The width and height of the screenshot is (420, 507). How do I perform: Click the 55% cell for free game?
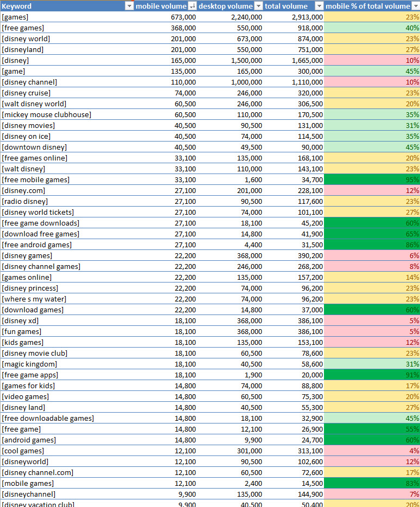coord(372,429)
